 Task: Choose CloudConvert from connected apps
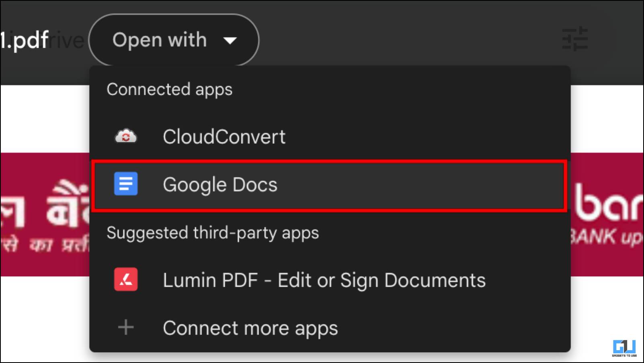(330, 137)
